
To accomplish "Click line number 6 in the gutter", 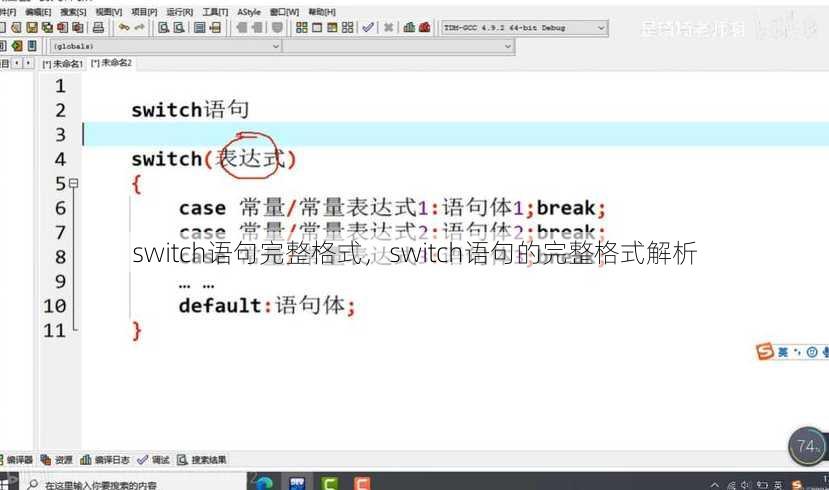I will [60, 208].
